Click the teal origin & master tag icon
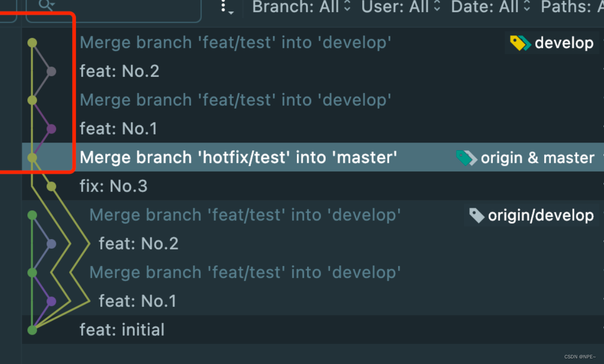 click(465, 158)
